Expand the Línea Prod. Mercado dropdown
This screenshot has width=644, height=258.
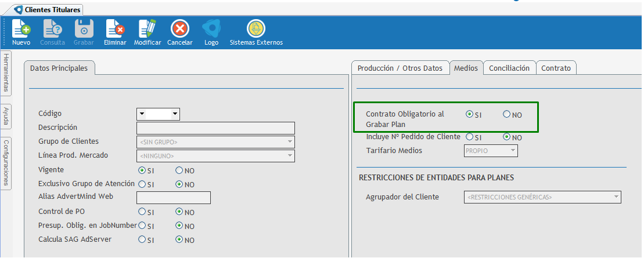(x=290, y=156)
